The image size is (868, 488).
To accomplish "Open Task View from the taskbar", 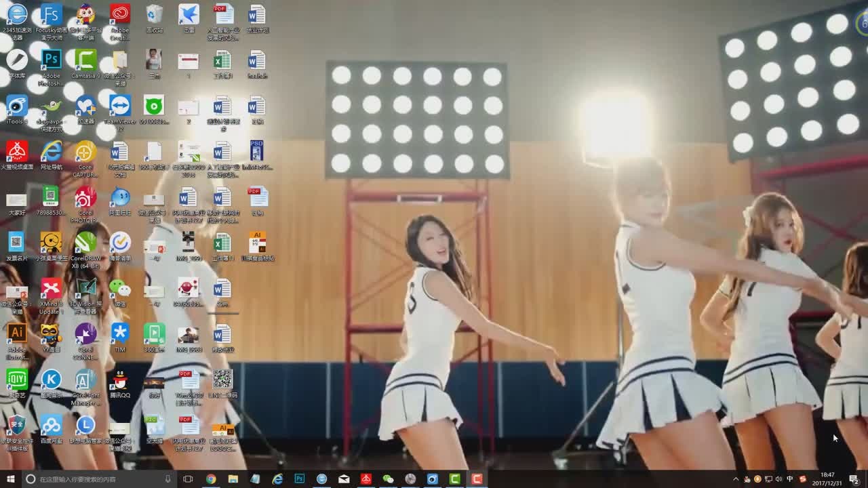I will [x=189, y=479].
